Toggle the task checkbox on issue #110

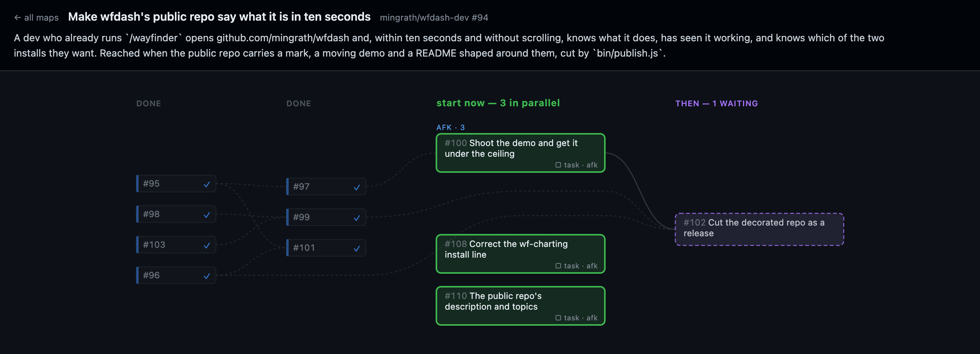click(558, 318)
